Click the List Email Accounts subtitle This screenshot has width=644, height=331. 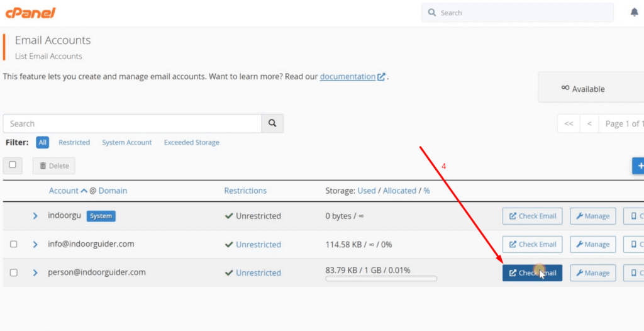(48, 57)
